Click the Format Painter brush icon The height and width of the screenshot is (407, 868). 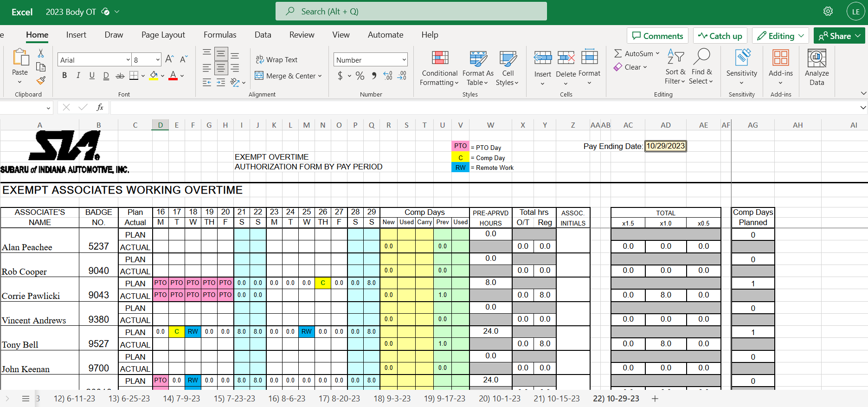click(41, 80)
